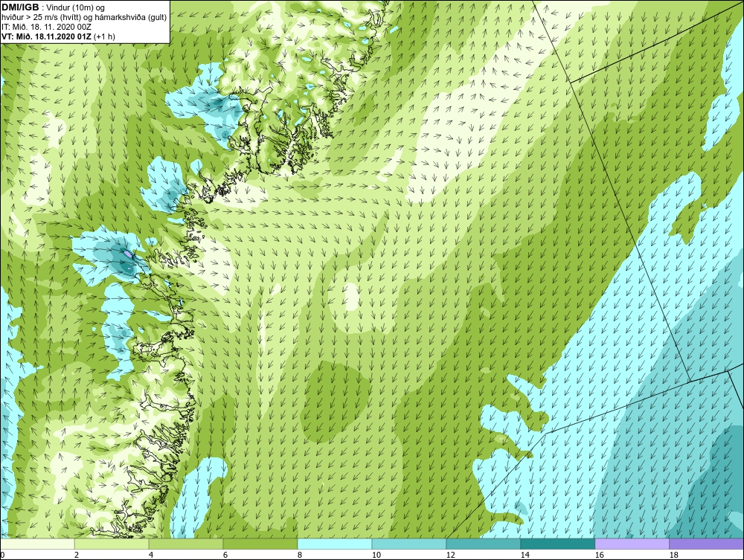Click the scale label 2
744x560 pixels.
[77, 555]
